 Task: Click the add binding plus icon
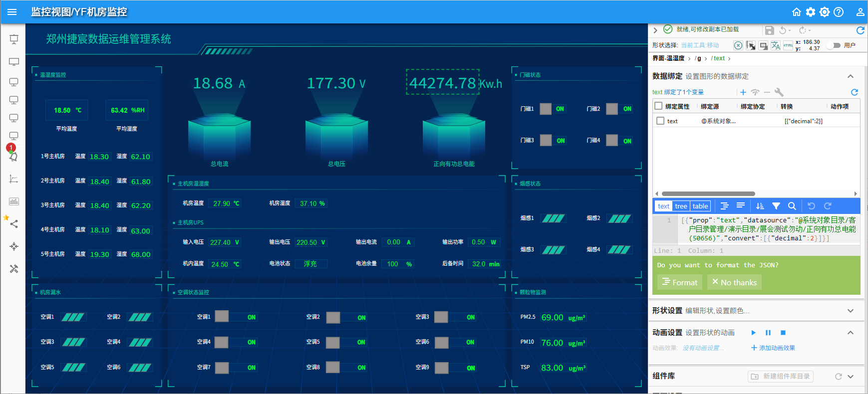coord(743,92)
